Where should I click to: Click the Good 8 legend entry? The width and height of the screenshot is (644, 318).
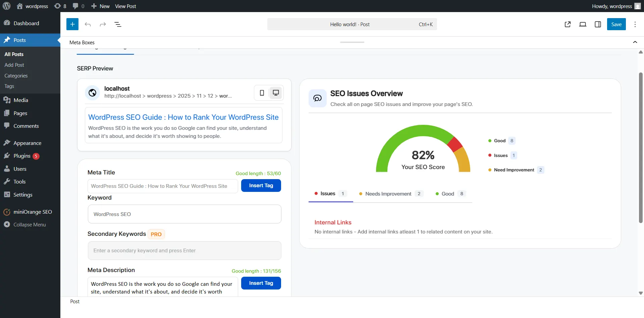coord(501,141)
